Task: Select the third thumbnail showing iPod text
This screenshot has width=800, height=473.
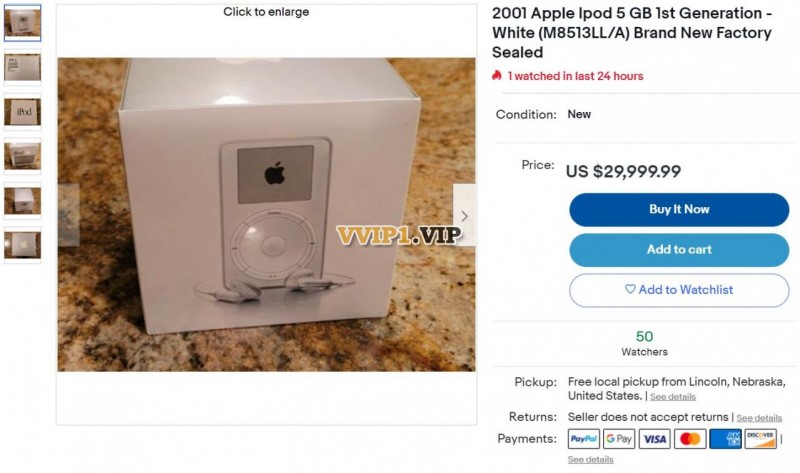Action: [x=22, y=112]
